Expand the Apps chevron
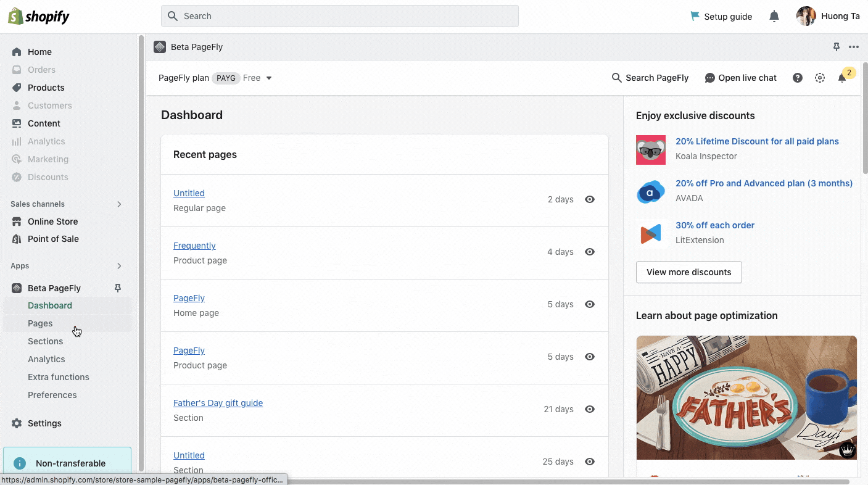This screenshot has width=868, height=485. pos(119,266)
